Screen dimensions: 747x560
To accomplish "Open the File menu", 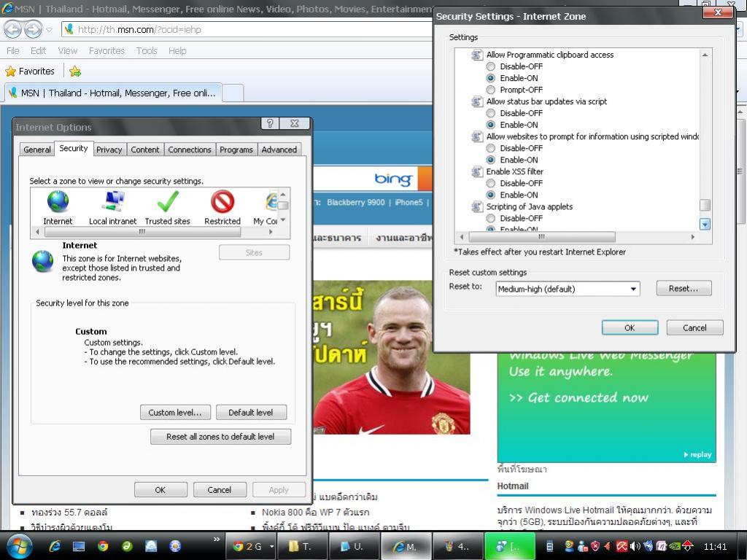I will tap(13, 50).
